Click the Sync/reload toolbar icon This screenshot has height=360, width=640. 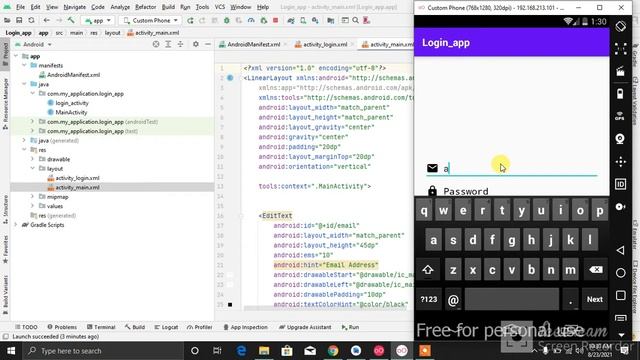click(31, 20)
